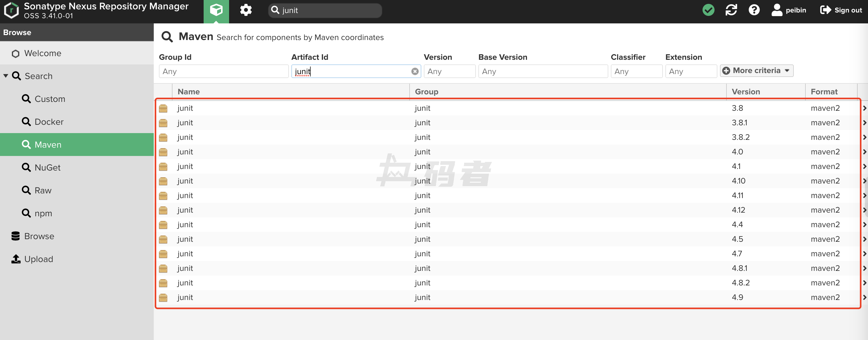Image resolution: width=868 pixels, height=340 pixels.
Task: Select Docker search in sidebar
Action: [x=49, y=122]
